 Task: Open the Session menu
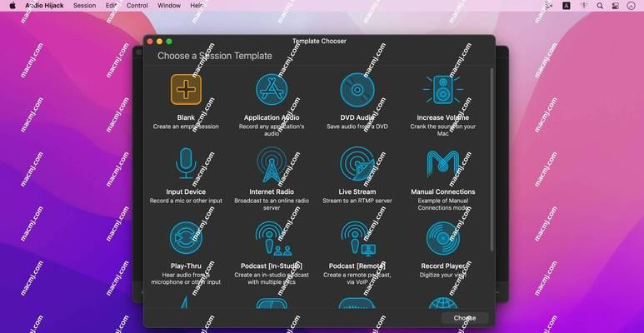[x=85, y=5]
